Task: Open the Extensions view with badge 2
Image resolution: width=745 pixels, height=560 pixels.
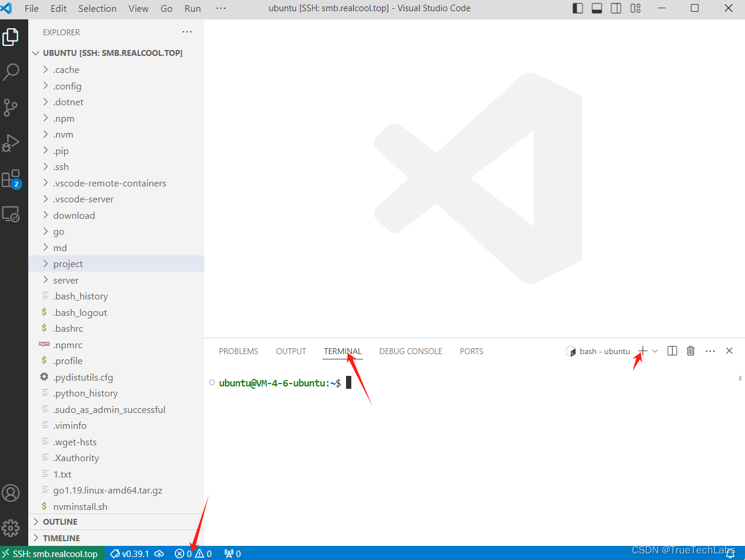Action: [x=11, y=179]
